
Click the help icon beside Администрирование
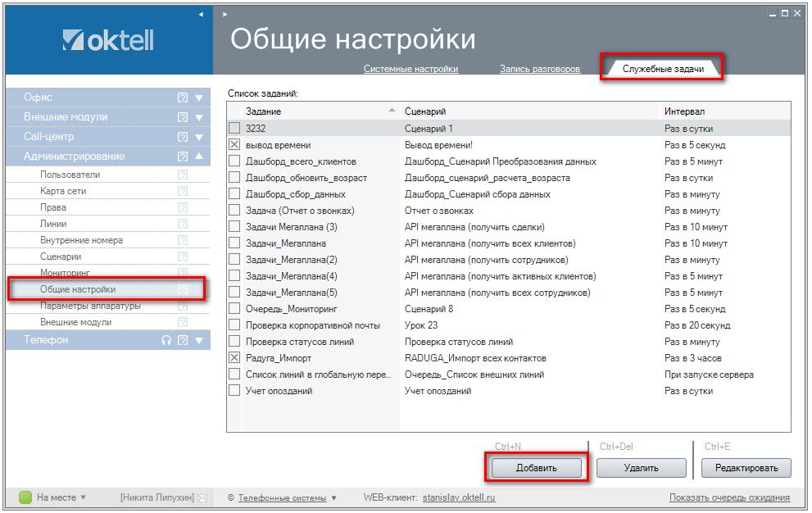coord(183,157)
